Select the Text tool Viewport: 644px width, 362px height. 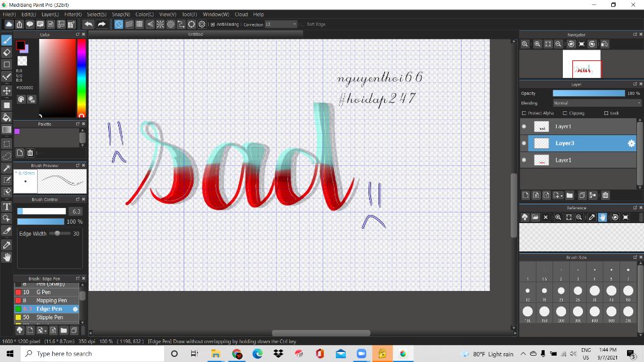coord(6,206)
